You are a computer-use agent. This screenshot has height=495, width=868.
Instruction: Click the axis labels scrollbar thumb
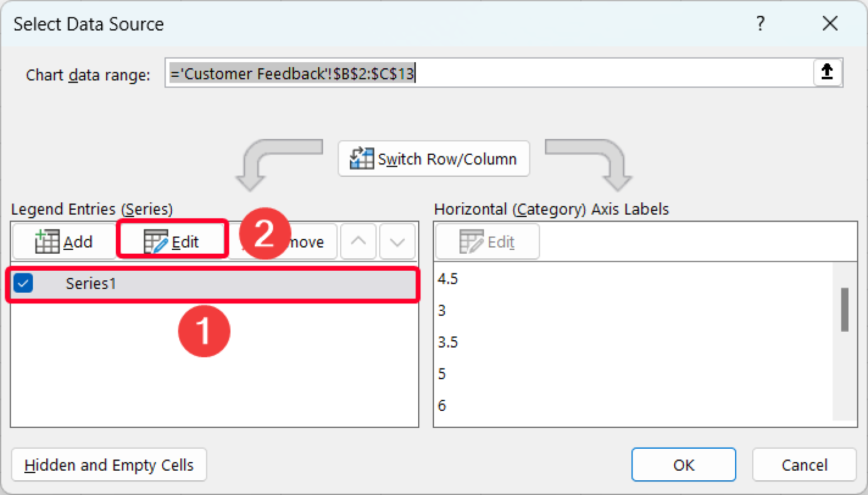click(x=844, y=311)
